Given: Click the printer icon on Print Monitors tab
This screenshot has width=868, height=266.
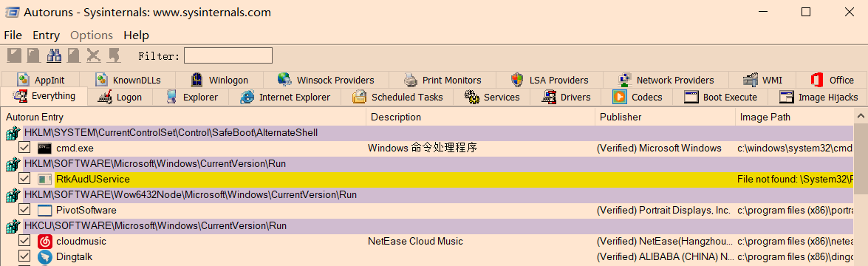Looking at the screenshot, I should pos(410,80).
